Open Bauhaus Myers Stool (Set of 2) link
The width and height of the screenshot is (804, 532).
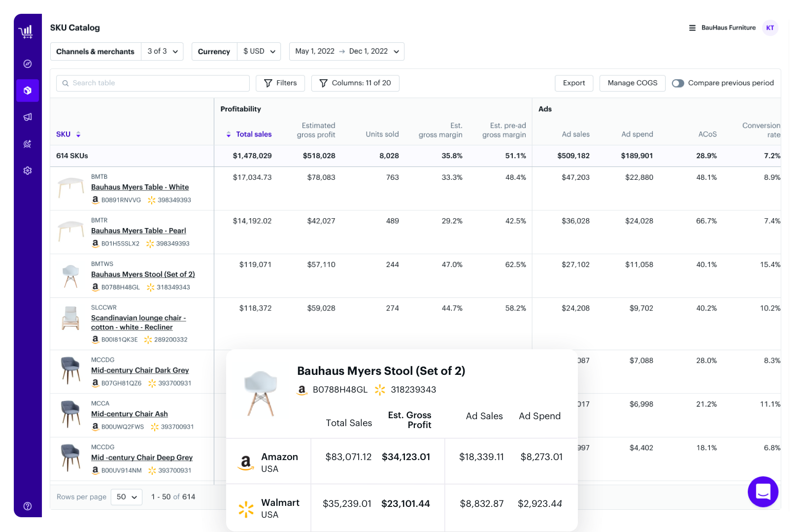[143, 274]
